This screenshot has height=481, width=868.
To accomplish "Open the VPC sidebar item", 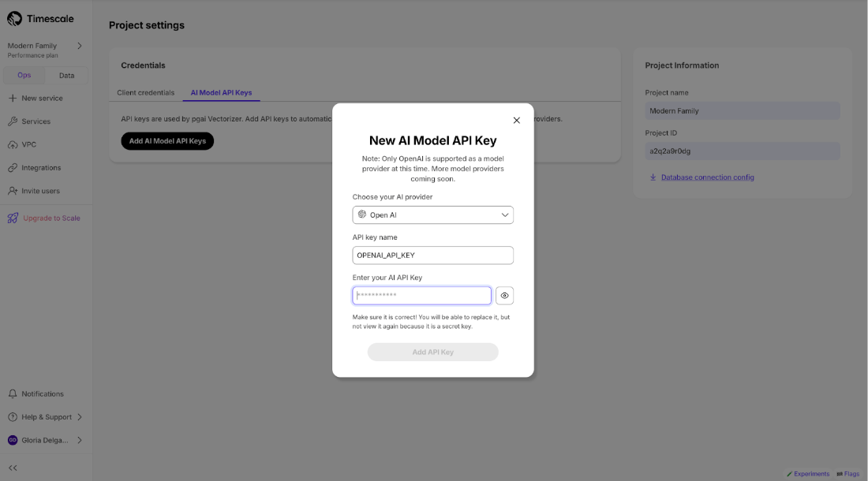I will tap(28, 144).
